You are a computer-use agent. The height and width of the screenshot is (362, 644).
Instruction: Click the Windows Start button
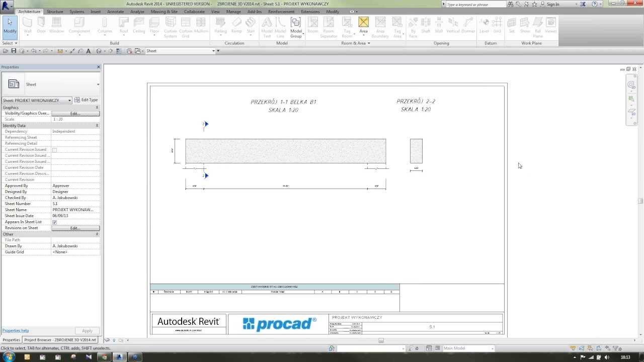(9, 357)
